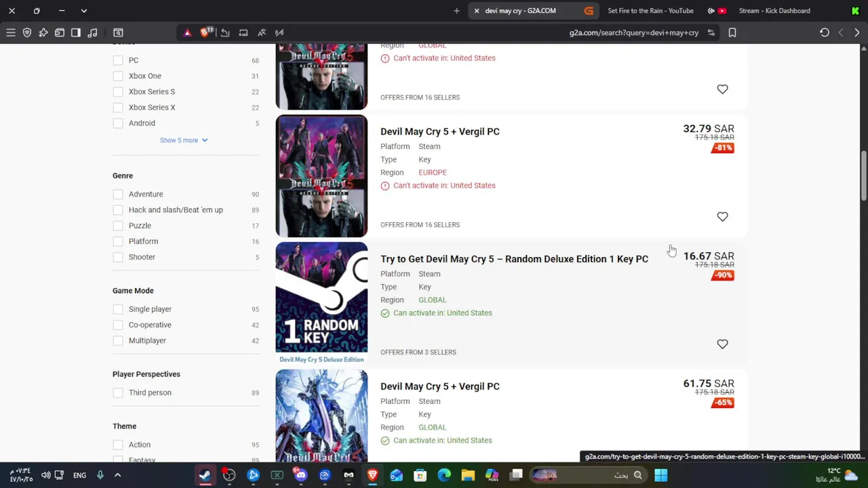Tick the Puzzle genre checkbox
Image resolution: width=868 pixels, height=488 pixels.
(x=118, y=225)
